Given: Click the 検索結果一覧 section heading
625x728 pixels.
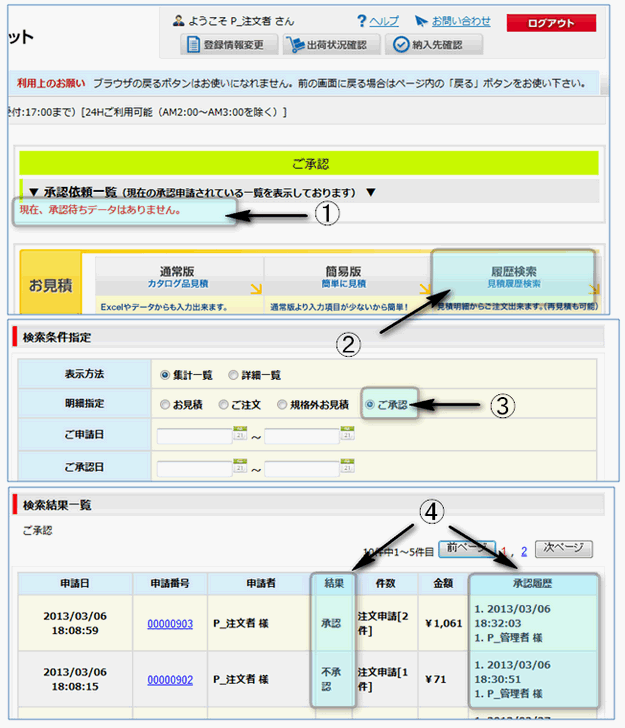Looking at the screenshot, I should point(57,505).
